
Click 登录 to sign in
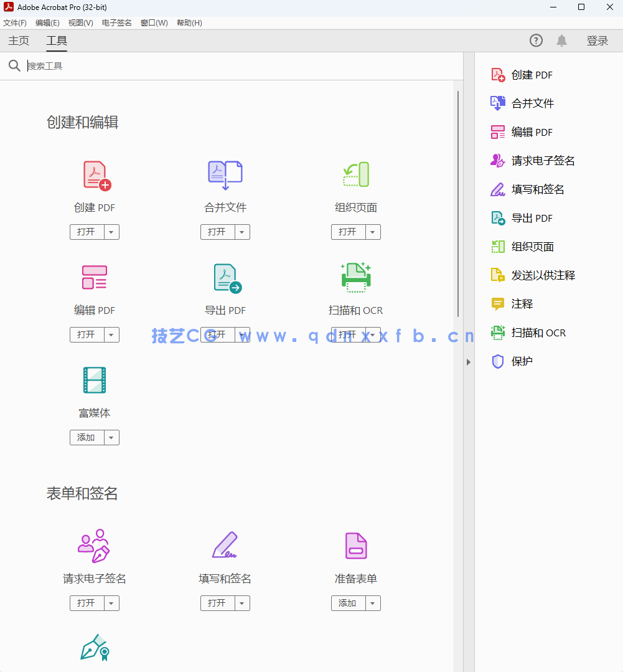coord(597,40)
